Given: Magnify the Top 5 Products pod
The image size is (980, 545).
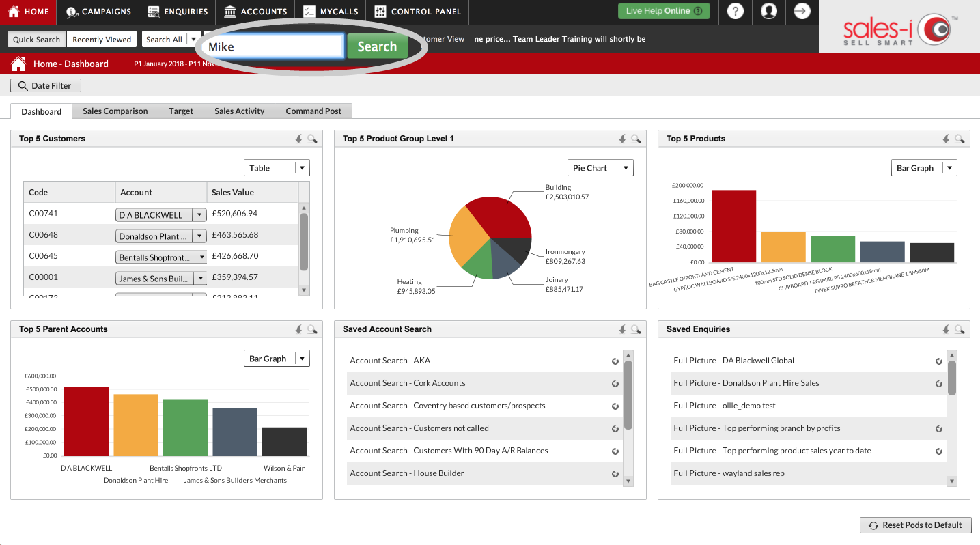Looking at the screenshot, I should tap(960, 139).
